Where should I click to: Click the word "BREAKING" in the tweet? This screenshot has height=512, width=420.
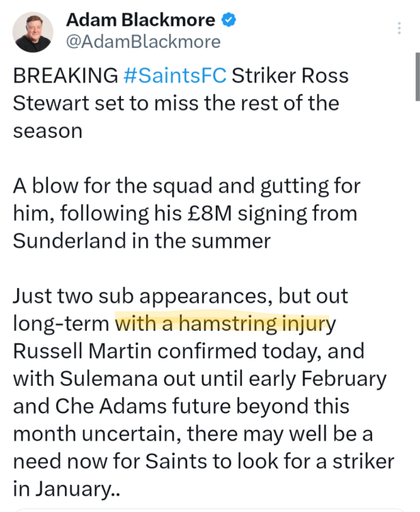(x=66, y=75)
